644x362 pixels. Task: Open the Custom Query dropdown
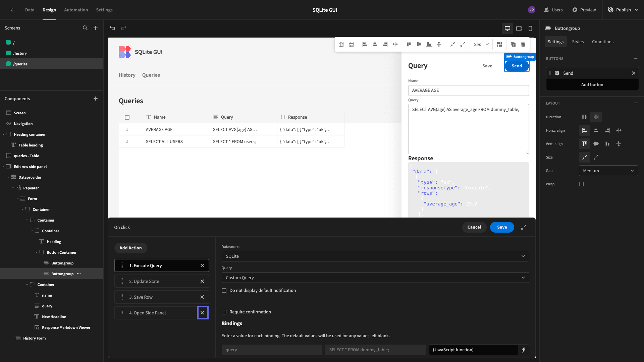point(375,278)
